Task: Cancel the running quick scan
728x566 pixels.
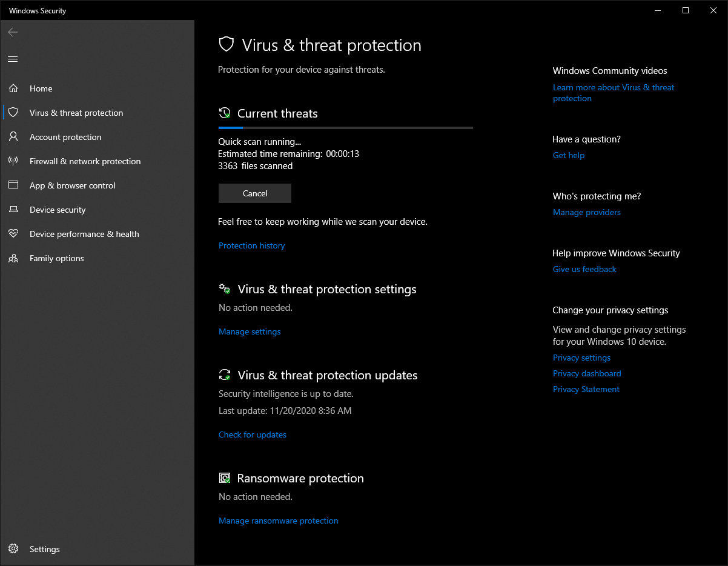Action: click(255, 193)
